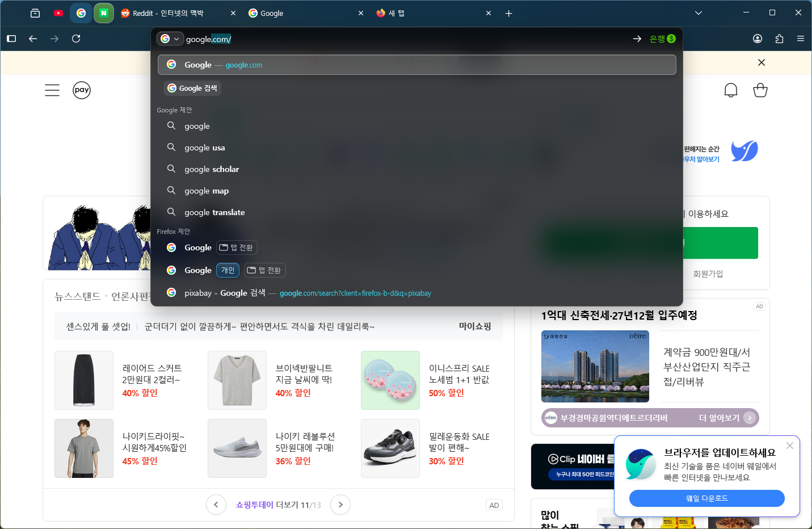This screenshot has height=529, width=812.
Task: Open the search engine selector dropdown
Action: coord(170,39)
